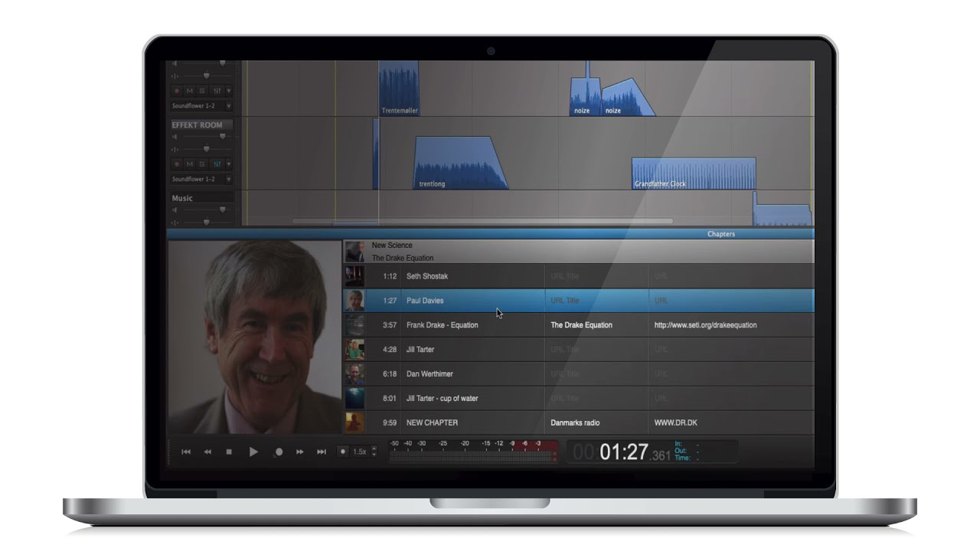
Task: Jump to the end with skip-forward button
Action: tap(322, 452)
